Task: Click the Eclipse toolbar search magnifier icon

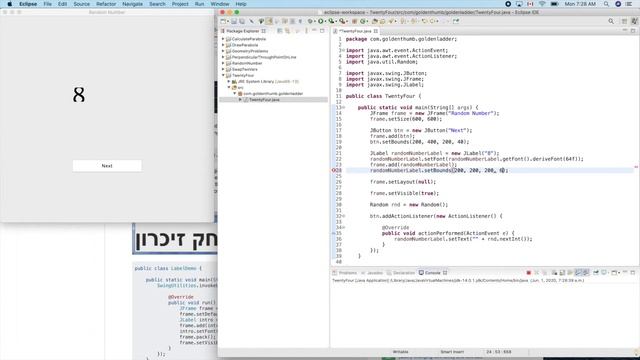Action: pyautogui.click(x=611, y=21)
